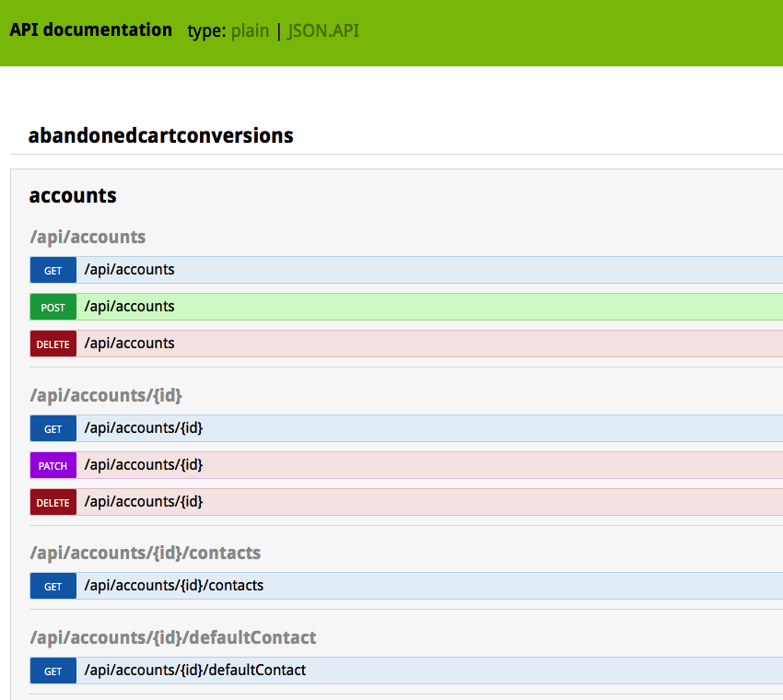Click the /api/accounts/{id}/defaultContact group heading
This screenshot has height=700, width=783.
[173, 638]
